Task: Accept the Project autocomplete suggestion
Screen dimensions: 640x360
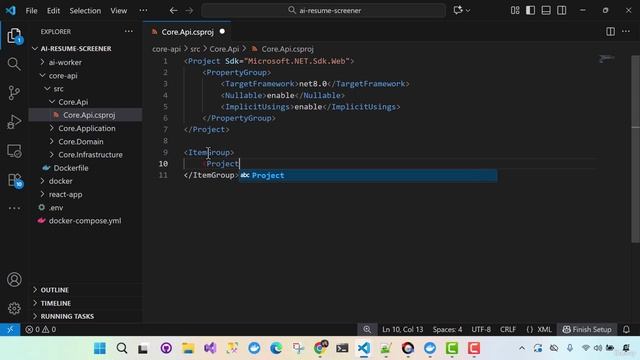Action: [368, 176]
